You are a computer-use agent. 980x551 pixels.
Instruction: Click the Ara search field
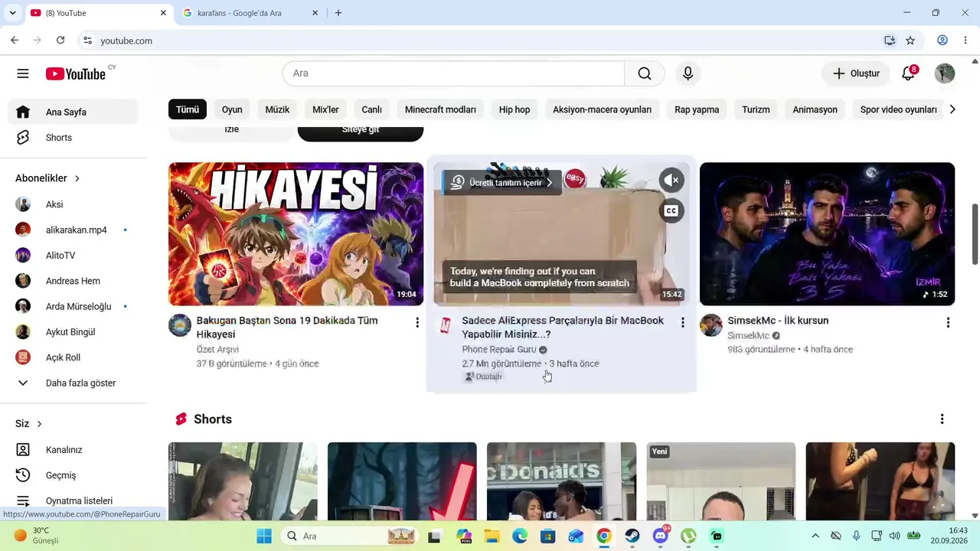[x=454, y=73]
